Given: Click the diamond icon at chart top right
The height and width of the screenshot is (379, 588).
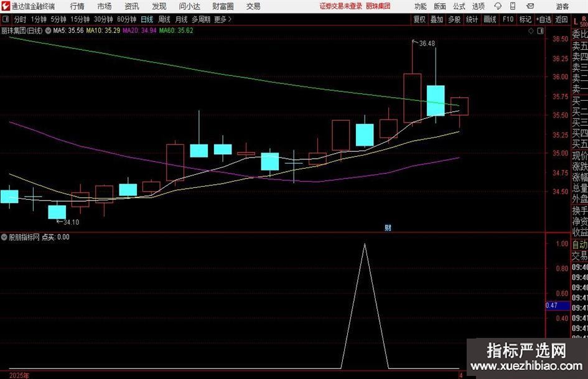Looking at the screenshot, I should (x=531, y=31).
